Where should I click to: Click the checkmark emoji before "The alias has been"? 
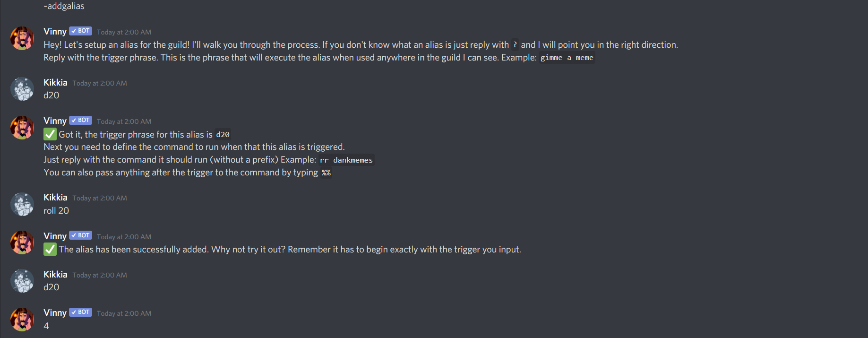coord(50,249)
